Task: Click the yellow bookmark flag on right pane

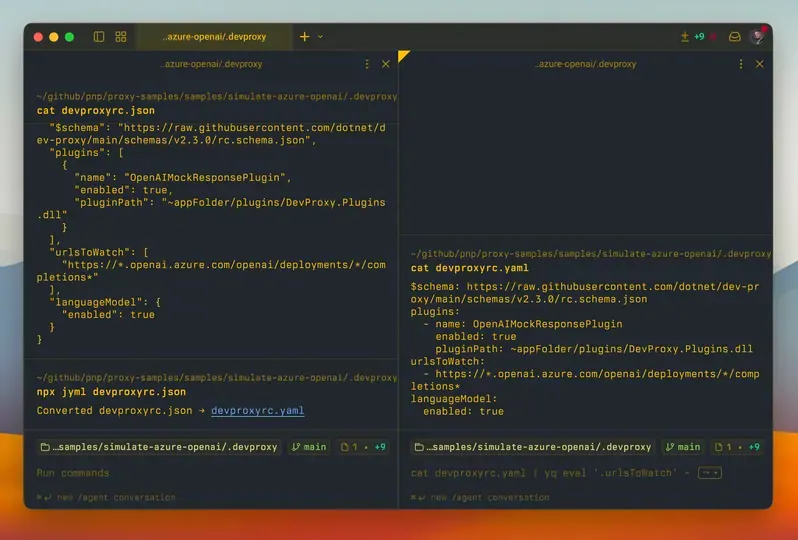Action: click(x=403, y=55)
